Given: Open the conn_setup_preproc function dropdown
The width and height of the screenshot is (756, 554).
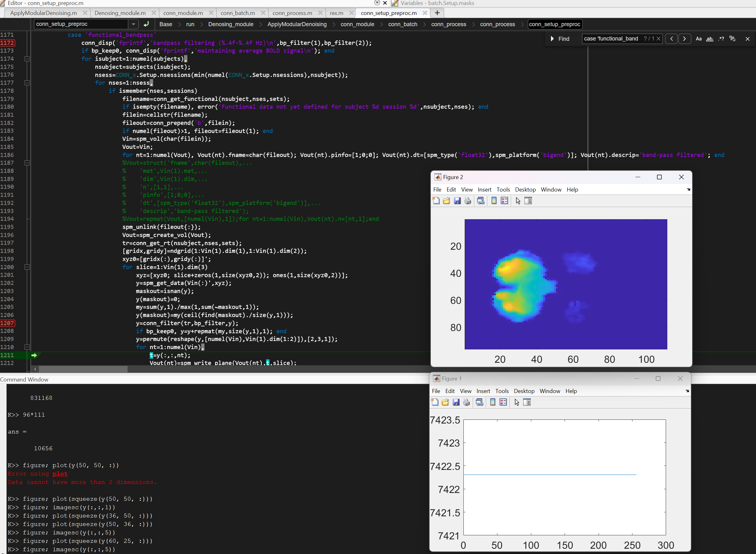Looking at the screenshot, I should coord(134,24).
